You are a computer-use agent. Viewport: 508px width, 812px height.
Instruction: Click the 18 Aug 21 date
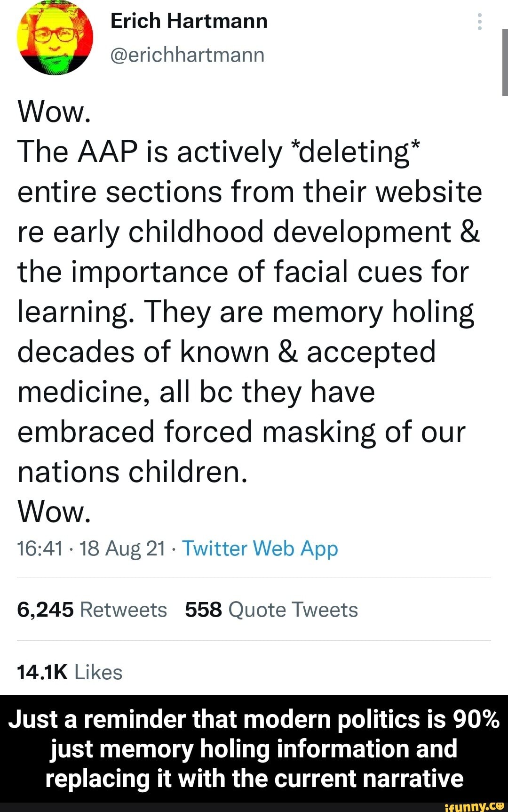tap(122, 548)
